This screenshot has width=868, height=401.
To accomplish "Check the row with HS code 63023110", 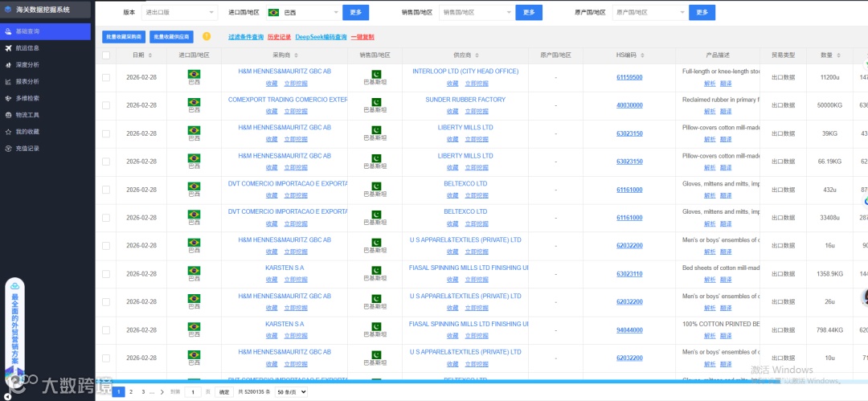I will [106, 273].
